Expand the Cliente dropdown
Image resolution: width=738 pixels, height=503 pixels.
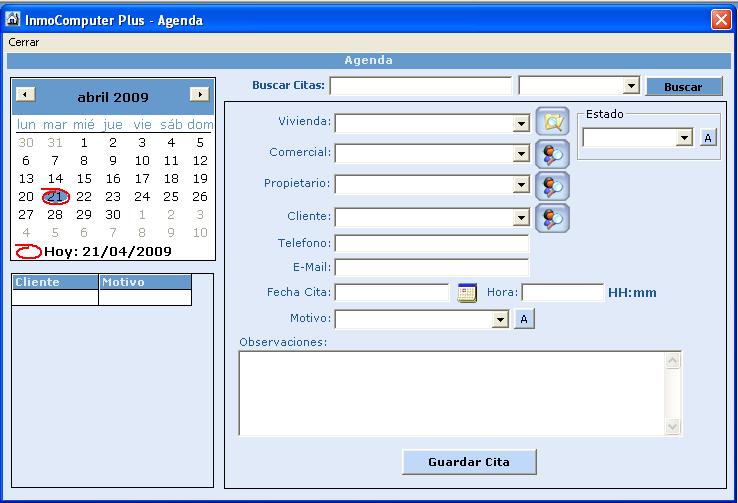(x=521, y=218)
